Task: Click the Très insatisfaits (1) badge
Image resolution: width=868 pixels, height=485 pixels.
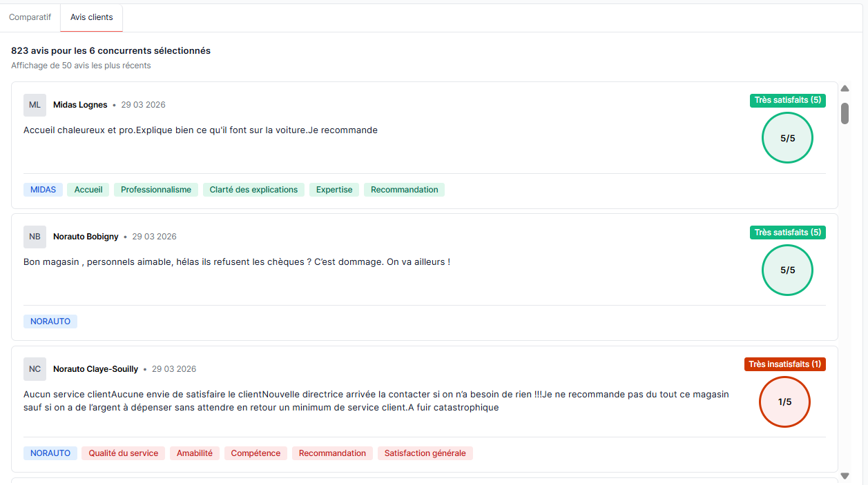Action: point(784,364)
